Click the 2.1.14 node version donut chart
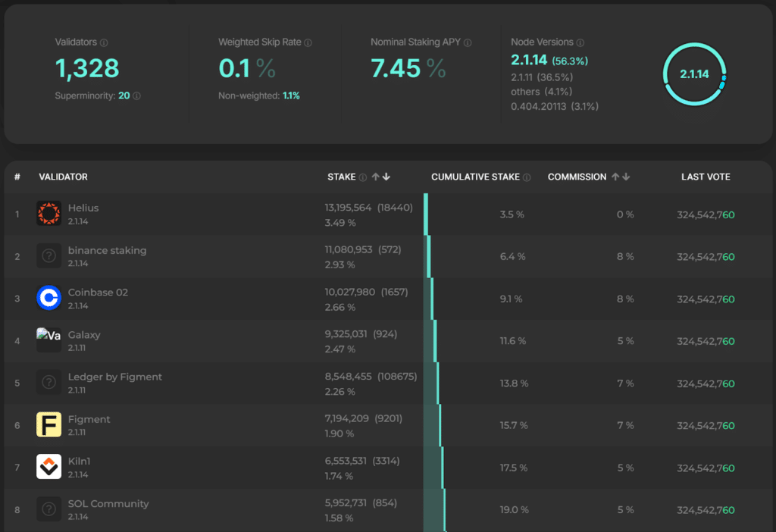Viewport: 776px width, 532px height. click(x=694, y=74)
